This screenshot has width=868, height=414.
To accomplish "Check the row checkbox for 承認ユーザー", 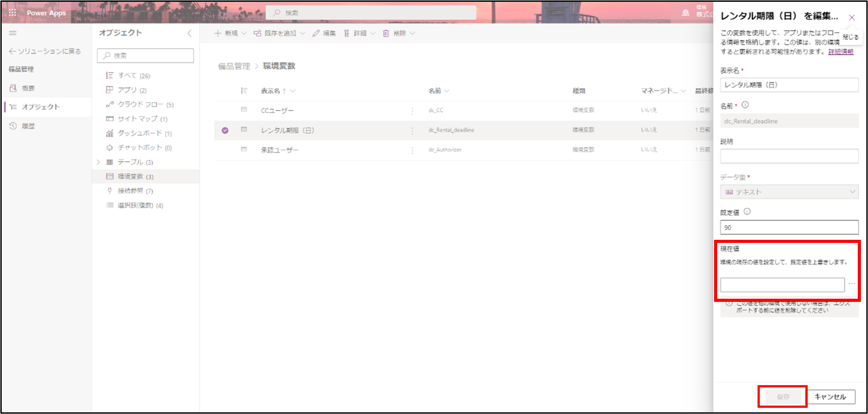I will pyautogui.click(x=225, y=149).
